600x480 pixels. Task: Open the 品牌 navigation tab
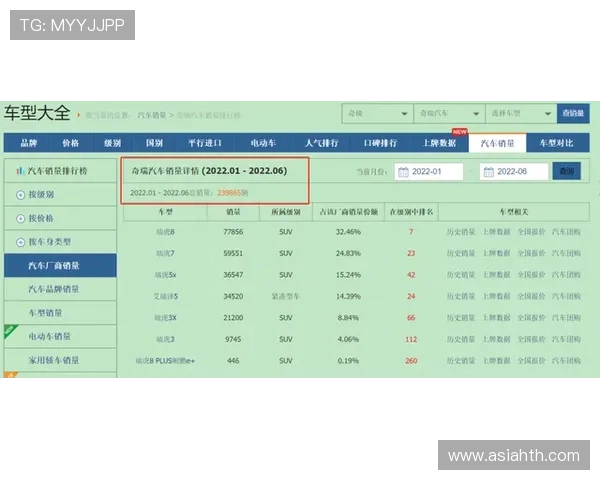pos(29,143)
